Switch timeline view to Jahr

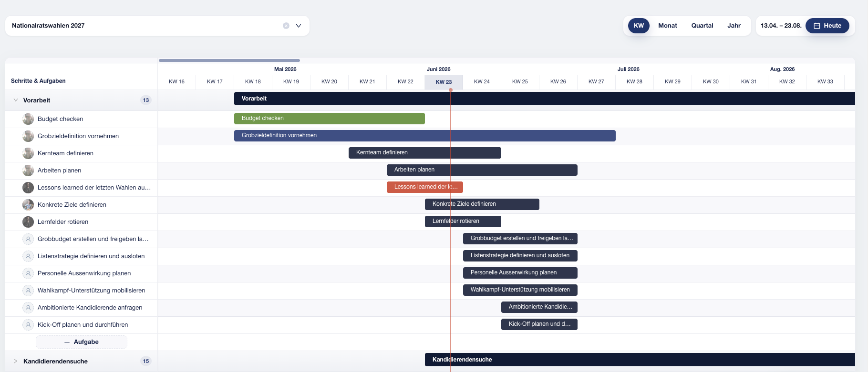pyautogui.click(x=734, y=26)
